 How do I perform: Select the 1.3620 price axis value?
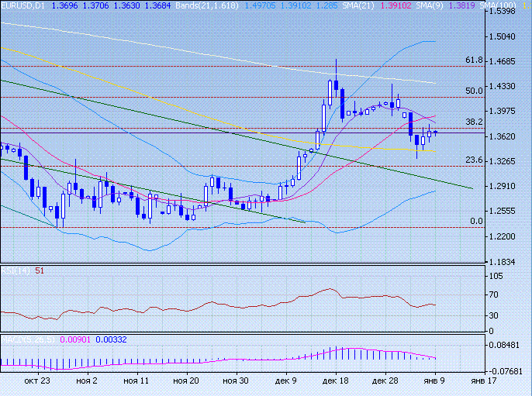tap(503, 136)
